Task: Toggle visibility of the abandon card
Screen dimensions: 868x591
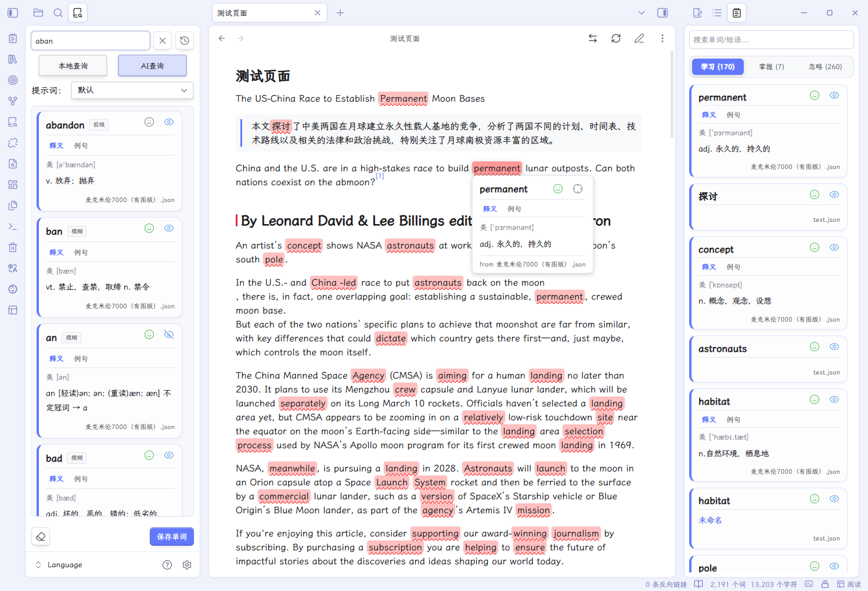Action: pyautogui.click(x=169, y=122)
